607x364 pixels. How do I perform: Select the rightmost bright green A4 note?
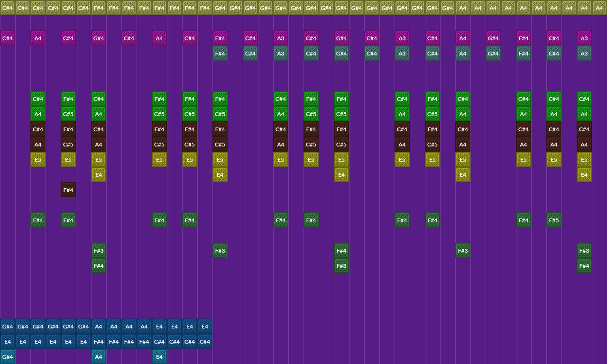tap(584, 114)
